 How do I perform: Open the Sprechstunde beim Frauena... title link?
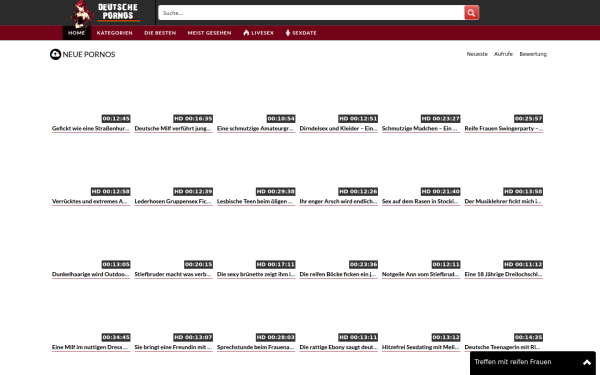(256, 347)
